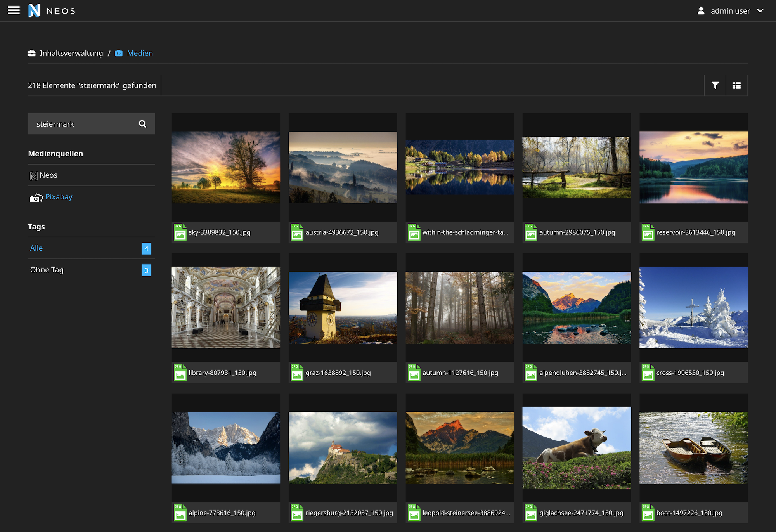776x532 pixels.
Task: Switch to list view icon
Action: tap(736, 85)
